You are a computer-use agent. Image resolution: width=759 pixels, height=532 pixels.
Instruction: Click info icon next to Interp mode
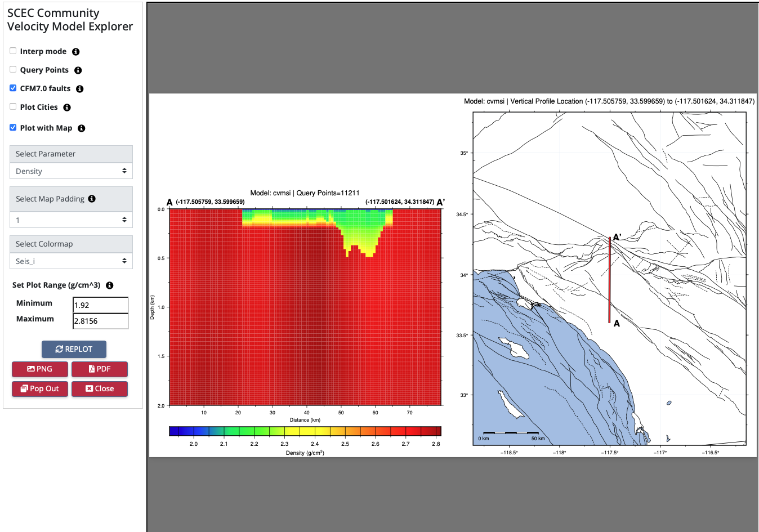coord(75,52)
